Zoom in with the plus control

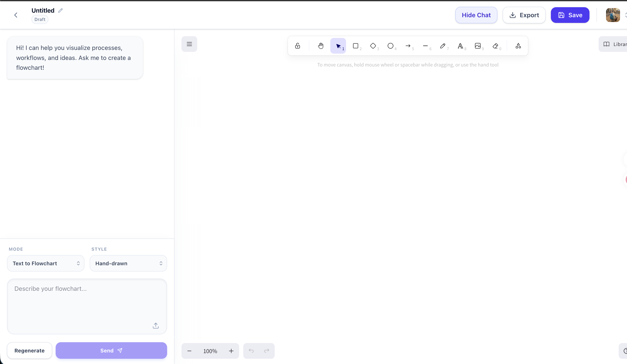pyautogui.click(x=231, y=351)
